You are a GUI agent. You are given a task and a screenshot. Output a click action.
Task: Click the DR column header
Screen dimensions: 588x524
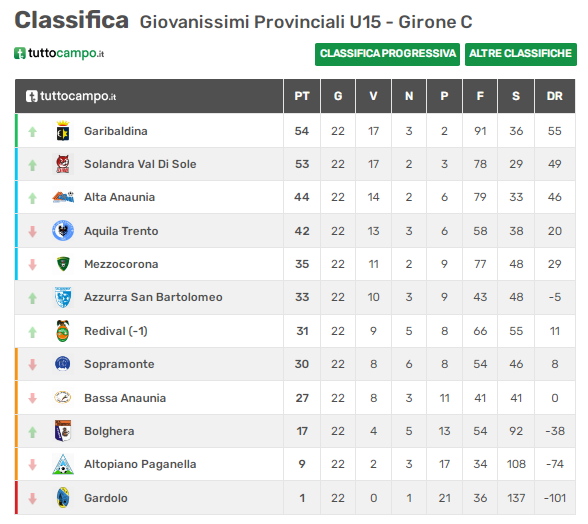point(555,96)
